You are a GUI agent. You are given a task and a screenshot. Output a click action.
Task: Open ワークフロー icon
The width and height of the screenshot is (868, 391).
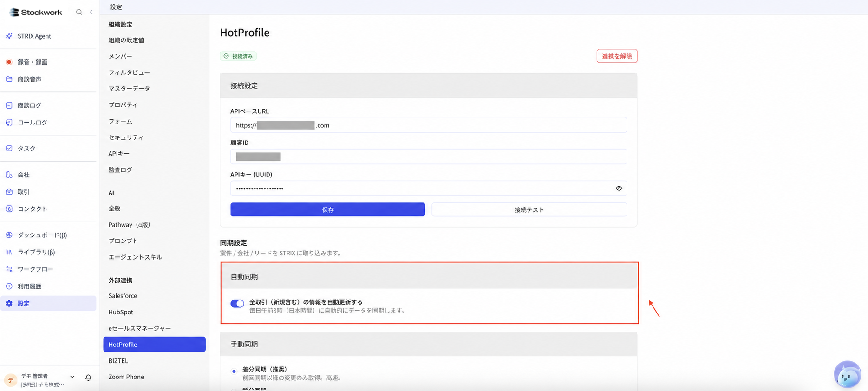9,269
